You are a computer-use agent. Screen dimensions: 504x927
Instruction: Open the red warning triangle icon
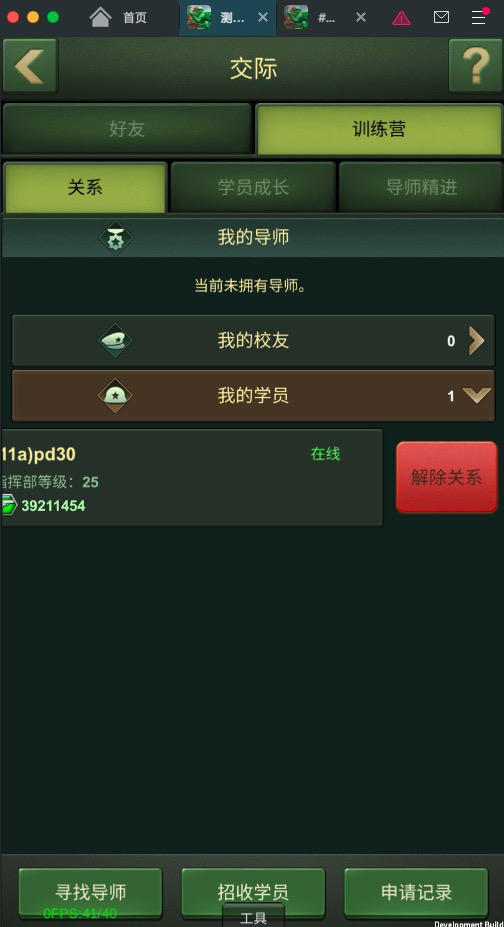pyautogui.click(x=401, y=18)
